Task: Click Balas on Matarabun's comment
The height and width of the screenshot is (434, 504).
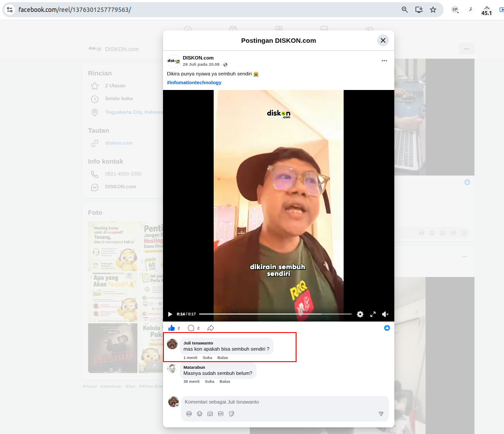Action: pos(225,382)
